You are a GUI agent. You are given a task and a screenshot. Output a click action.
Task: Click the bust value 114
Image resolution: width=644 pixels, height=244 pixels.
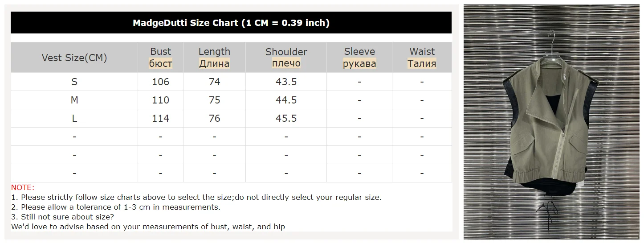pos(160,118)
